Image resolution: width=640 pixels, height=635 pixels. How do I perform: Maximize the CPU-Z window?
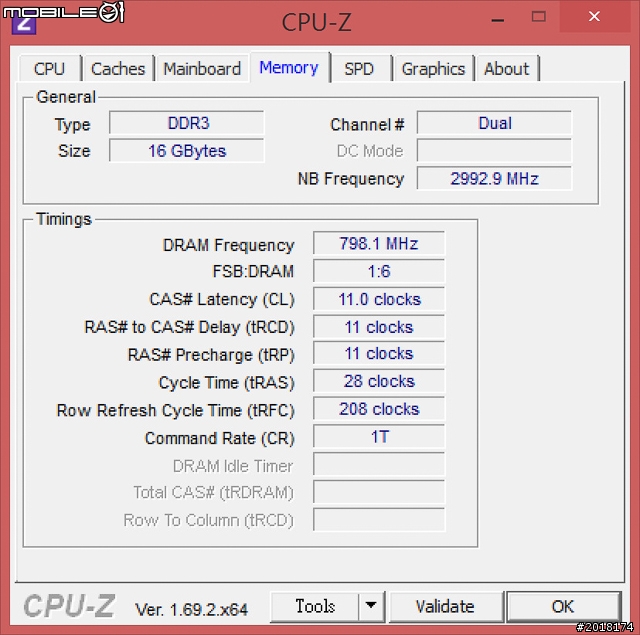click(539, 17)
